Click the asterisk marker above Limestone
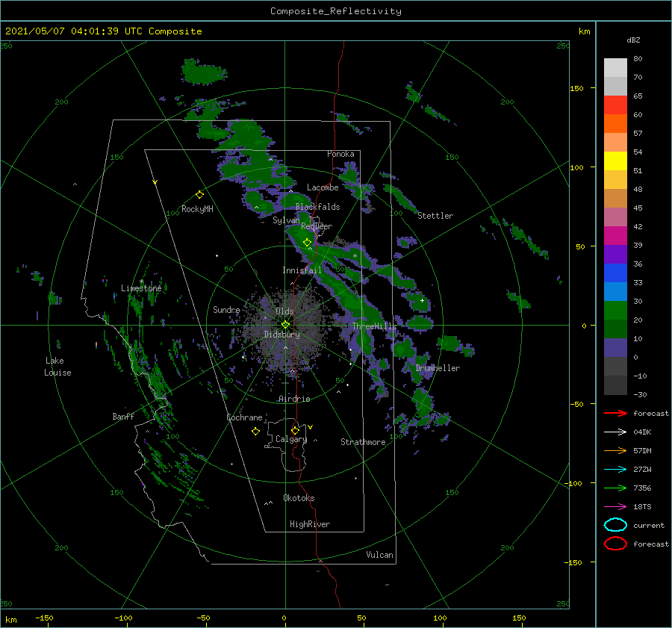The image size is (672, 628). [141, 282]
